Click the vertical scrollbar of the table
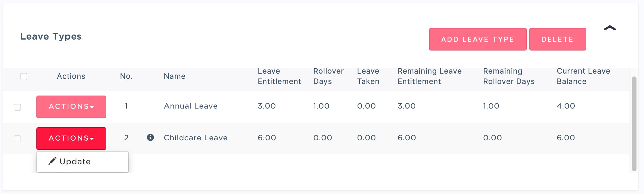The image size is (644, 194). pyautogui.click(x=634, y=124)
